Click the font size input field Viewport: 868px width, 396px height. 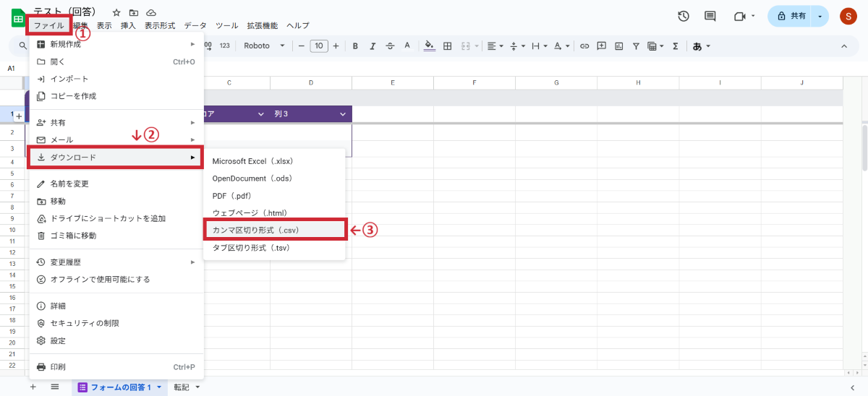(319, 46)
